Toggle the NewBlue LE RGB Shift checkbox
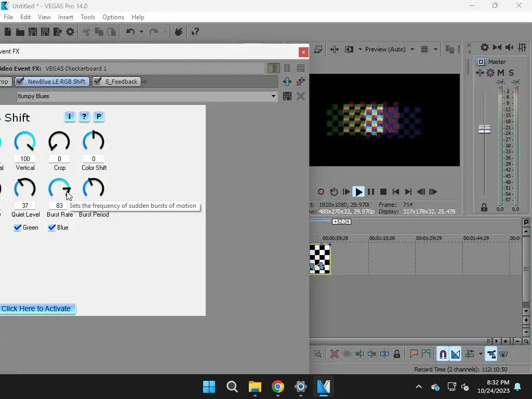This screenshot has width=532, height=399. 20,81
